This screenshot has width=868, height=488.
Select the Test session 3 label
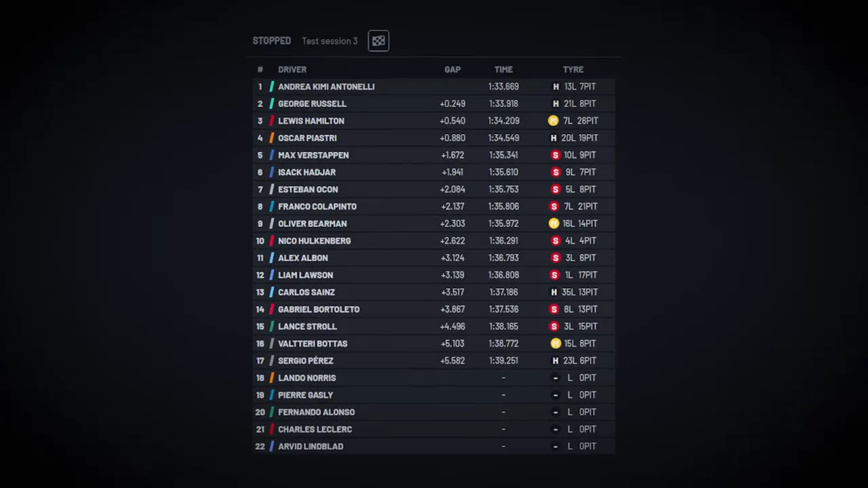click(x=330, y=41)
